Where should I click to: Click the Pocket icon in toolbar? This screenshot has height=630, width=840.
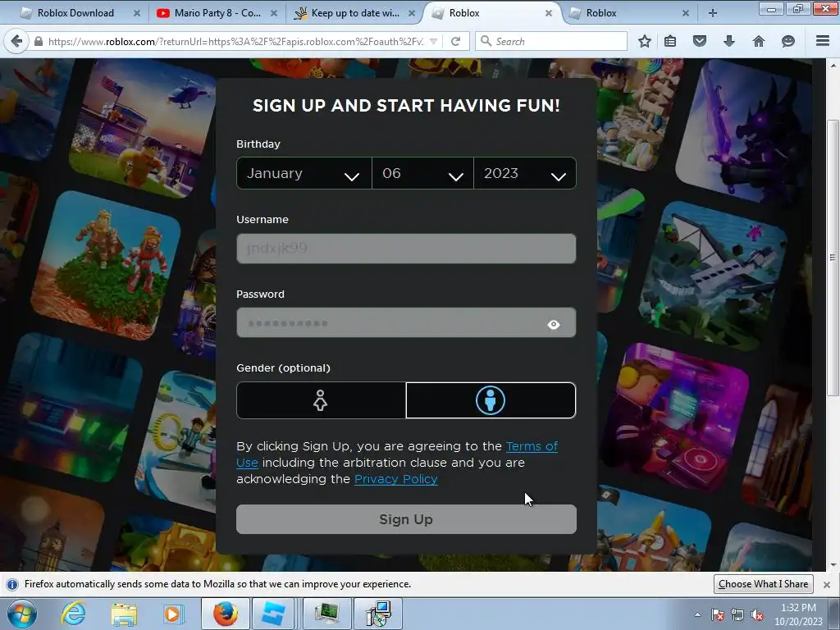700,41
